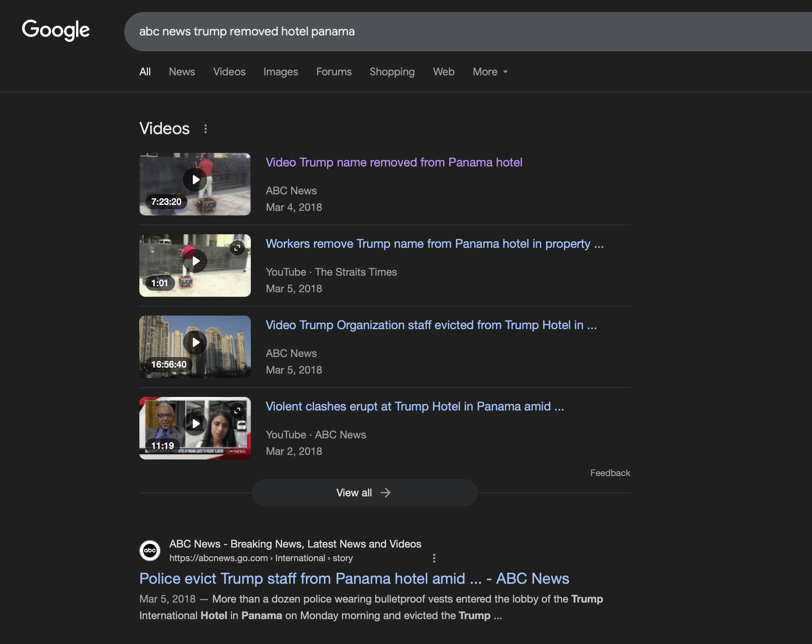Viewport: 812px width, 644px height.
Task: Open 'Trump Organization staff evicted' video link
Action: point(431,325)
